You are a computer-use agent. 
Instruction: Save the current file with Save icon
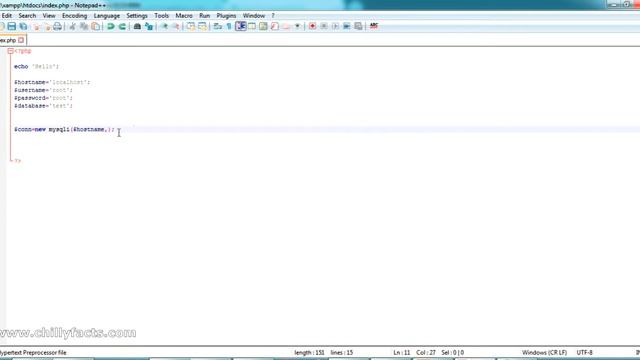coord(11,27)
